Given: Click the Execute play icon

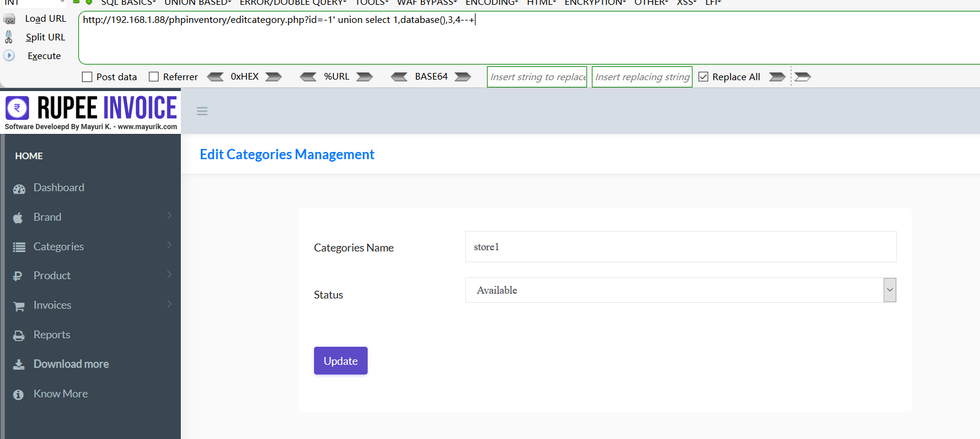Looking at the screenshot, I should click(x=9, y=55).
